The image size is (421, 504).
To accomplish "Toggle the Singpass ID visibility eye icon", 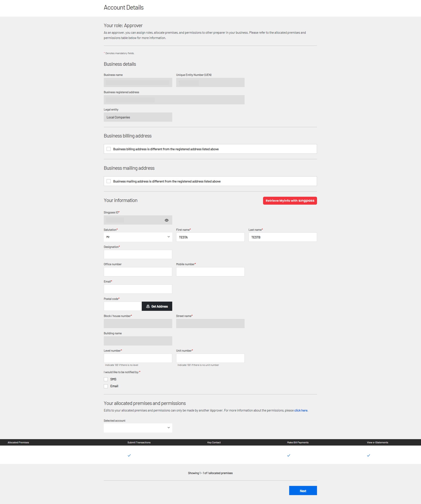I will point(167,220).
